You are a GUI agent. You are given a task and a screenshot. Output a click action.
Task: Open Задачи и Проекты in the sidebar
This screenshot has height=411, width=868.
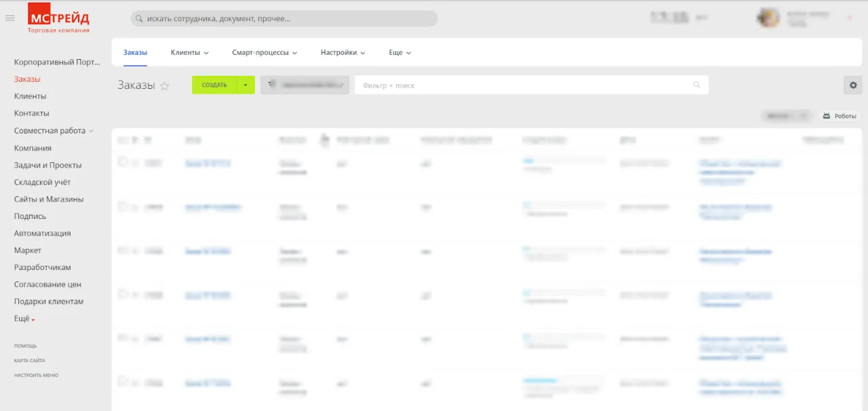click(x=47, y=165)
